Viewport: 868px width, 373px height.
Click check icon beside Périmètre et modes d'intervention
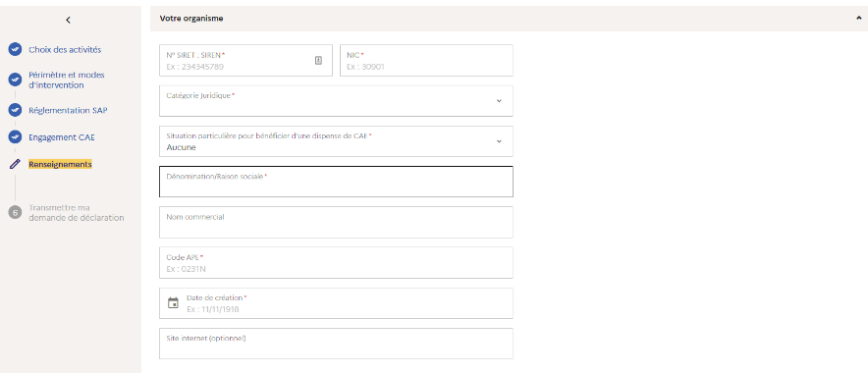15,80
